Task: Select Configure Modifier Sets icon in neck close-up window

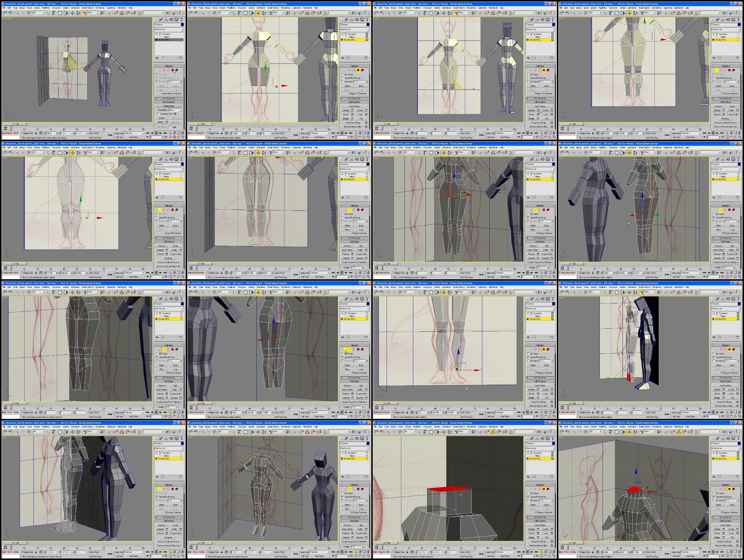Action: (552, 477)
